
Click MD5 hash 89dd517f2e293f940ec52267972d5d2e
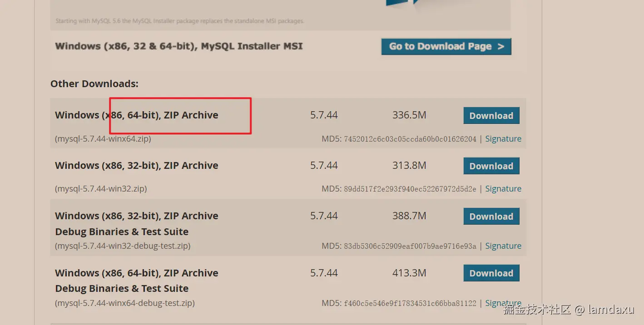pos(410,189)
